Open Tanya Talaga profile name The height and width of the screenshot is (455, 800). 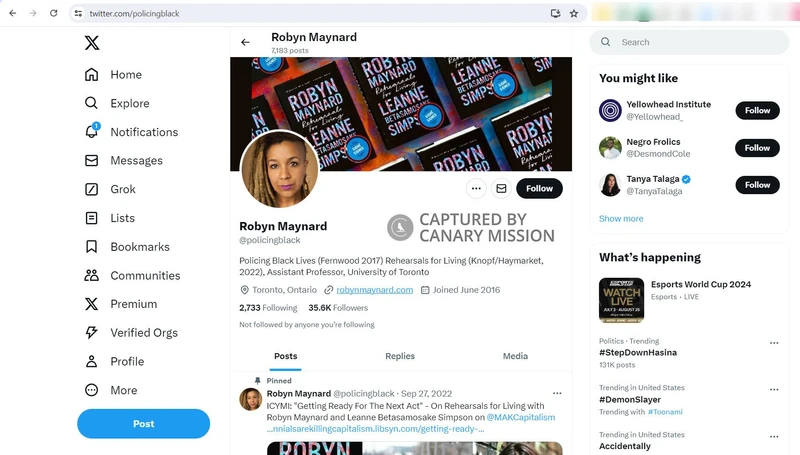653,179
